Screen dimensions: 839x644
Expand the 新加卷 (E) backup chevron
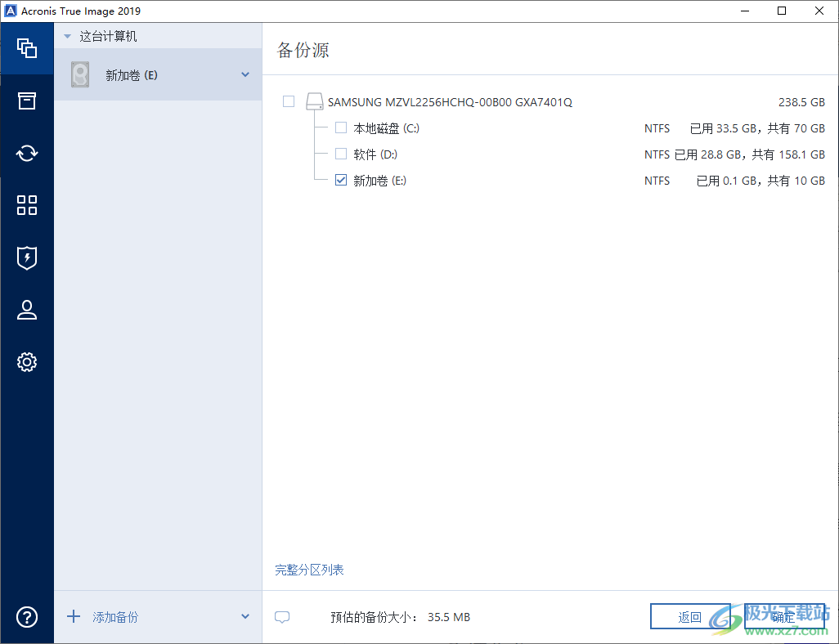tap(245, 74)
